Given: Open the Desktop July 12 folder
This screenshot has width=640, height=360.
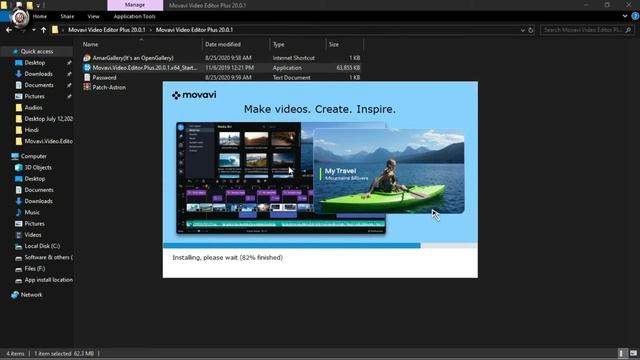Looking at the screenshot, I should click(x=48, y=119).
